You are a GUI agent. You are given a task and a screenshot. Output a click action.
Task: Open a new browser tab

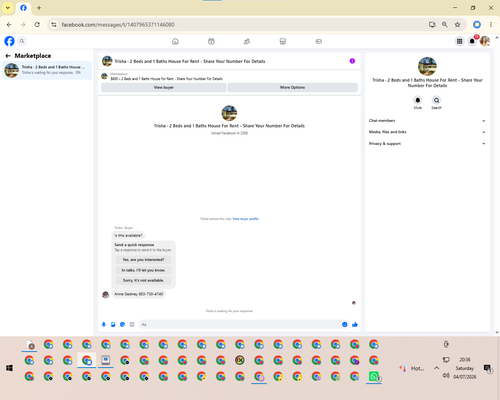39,8
